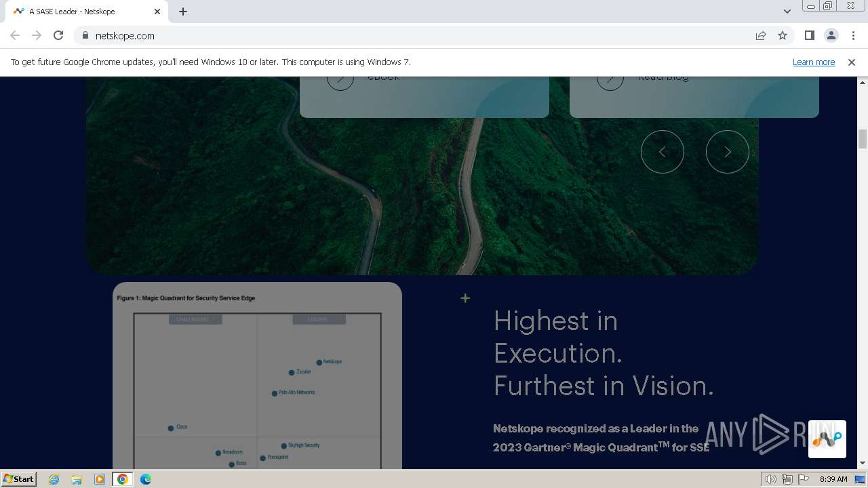
Task: Click the scrollbar down arrow
Action: click(x=863, y=464)
